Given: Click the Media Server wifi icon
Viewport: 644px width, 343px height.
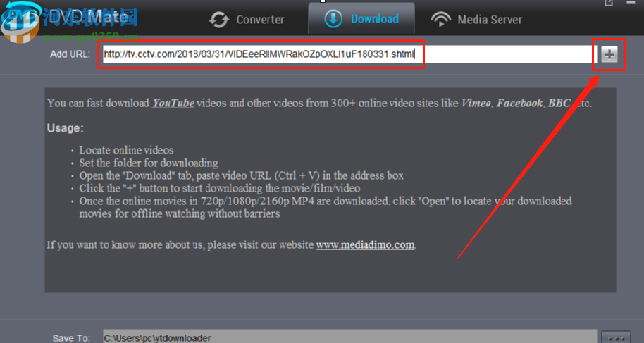Looking at the screenshot, I should click(440, 19).
